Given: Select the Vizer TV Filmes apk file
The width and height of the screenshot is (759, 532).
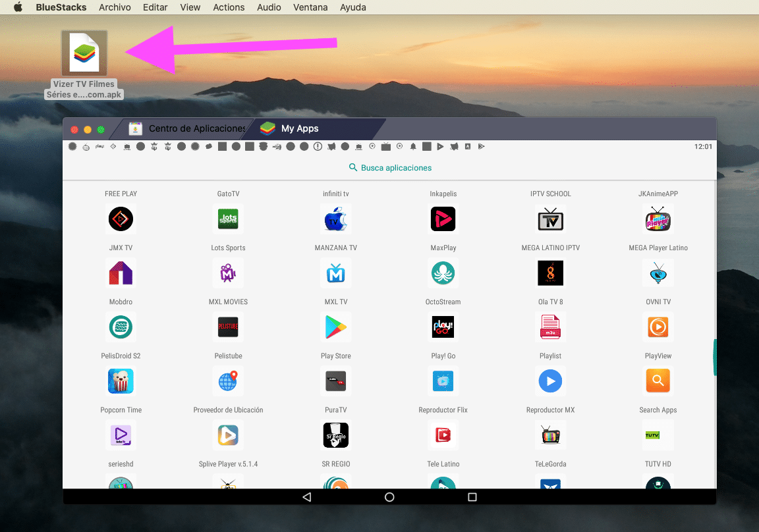Looking at the screenshot, I should click(84, 53).
